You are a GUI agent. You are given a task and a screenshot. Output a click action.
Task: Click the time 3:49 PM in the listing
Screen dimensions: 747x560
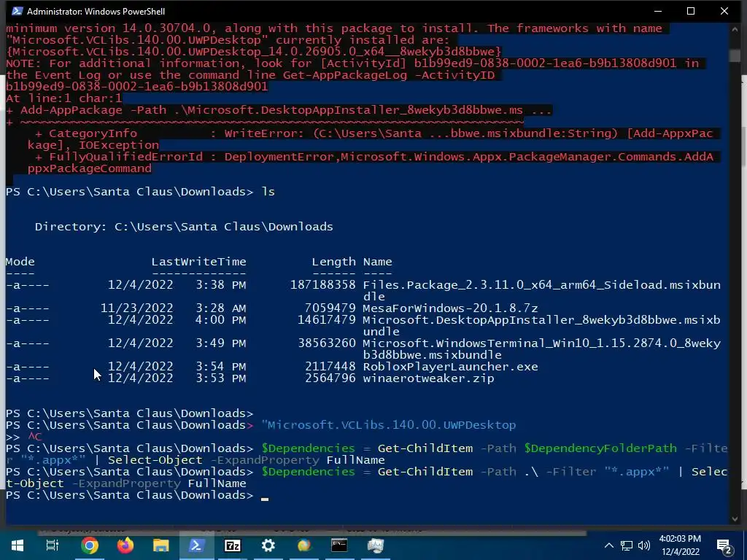[220, 343]
